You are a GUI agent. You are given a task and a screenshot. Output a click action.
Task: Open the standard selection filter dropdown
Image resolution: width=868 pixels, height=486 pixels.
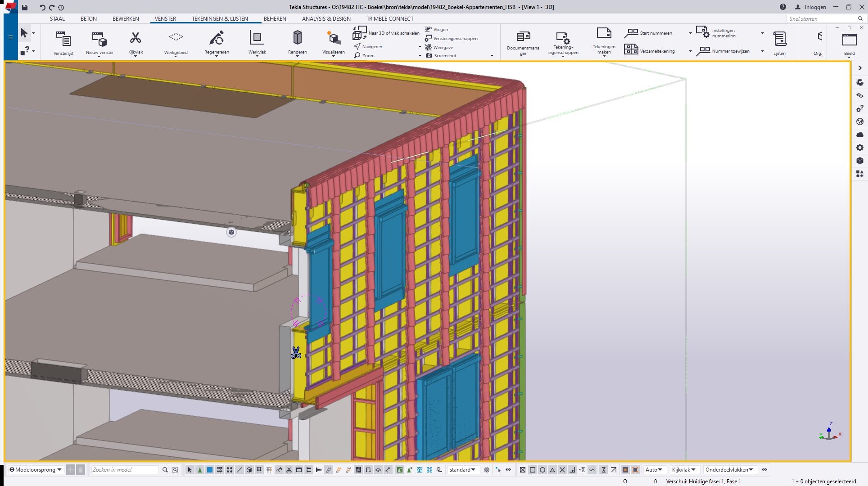click(462, 470)
